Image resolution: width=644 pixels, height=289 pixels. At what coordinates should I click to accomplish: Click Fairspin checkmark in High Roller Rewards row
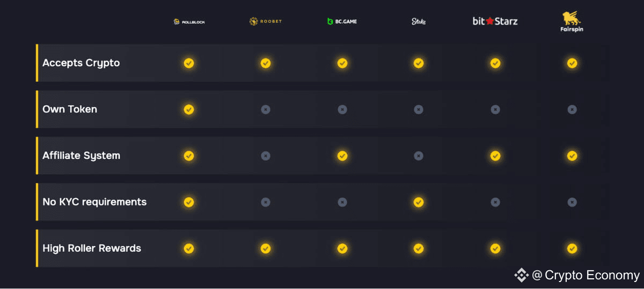pyautogui.click(x=572, y=249)
